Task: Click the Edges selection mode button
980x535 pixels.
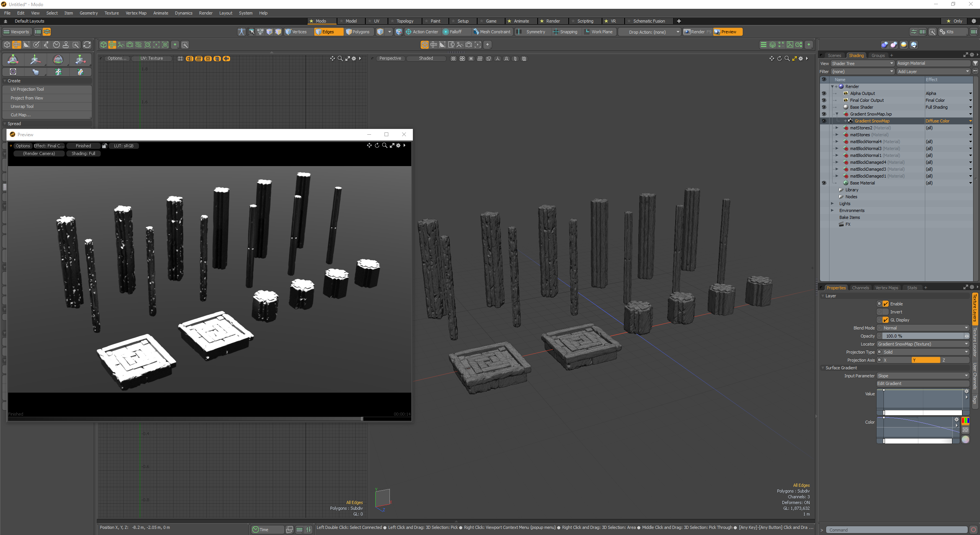Action: click(x=328, y=32)
